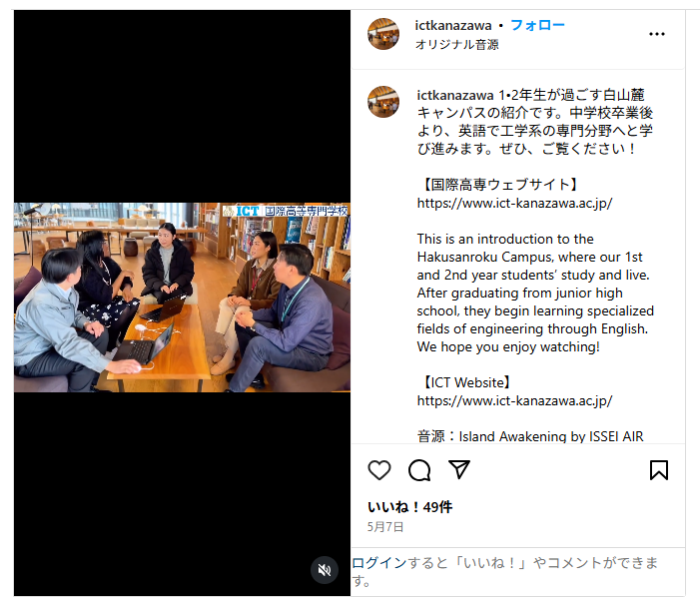Open more options via the three dots
700x603 pixels.
click(x=657, y=34)
